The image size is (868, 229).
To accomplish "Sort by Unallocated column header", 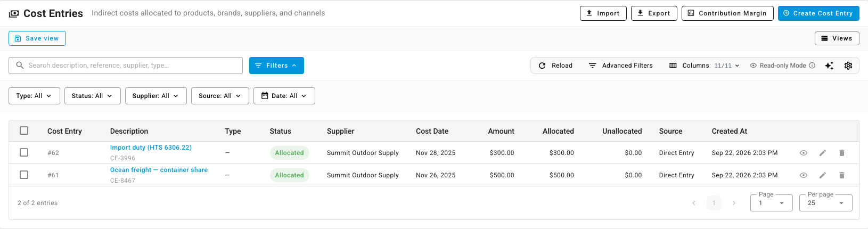I will 622,131.
